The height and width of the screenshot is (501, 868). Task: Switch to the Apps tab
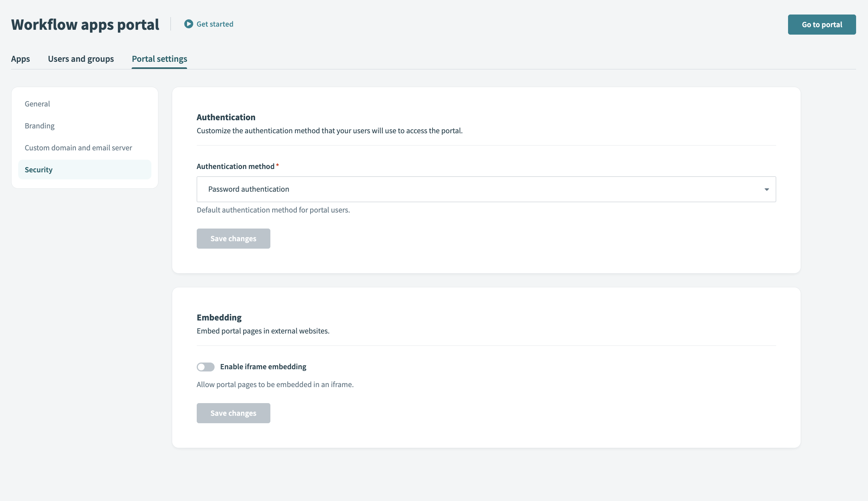pyautogui.click(x=20, y=59)
